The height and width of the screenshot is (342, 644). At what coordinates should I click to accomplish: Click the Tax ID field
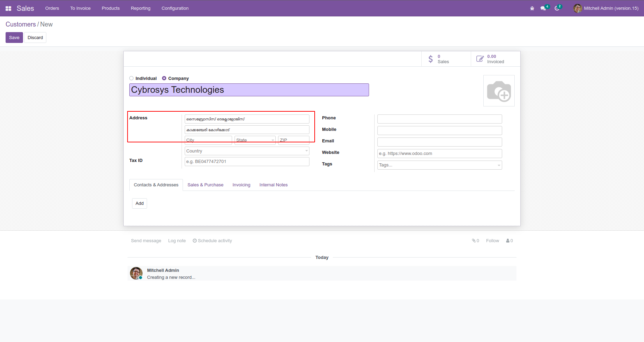(x=247, y=162)
